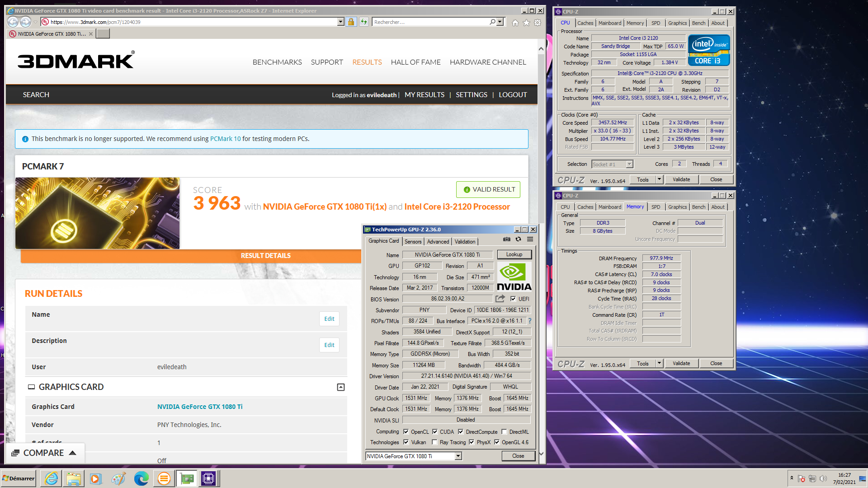Click the volume icon in the system tray
The width and height of the screenshot is (868, 488).
coord(823,479)
